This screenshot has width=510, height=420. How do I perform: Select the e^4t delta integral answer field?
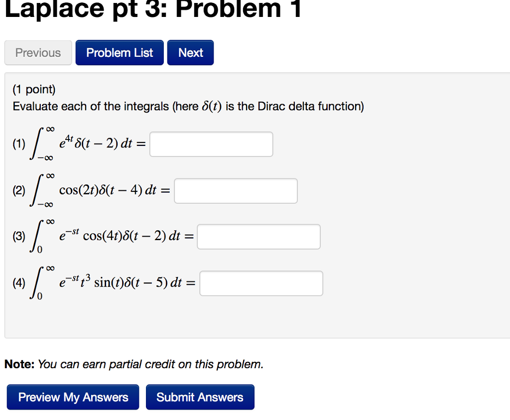coord(211,144)
